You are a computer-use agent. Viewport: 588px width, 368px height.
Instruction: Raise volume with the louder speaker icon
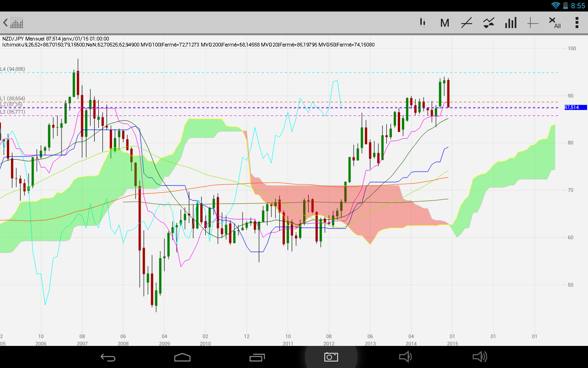480,357
